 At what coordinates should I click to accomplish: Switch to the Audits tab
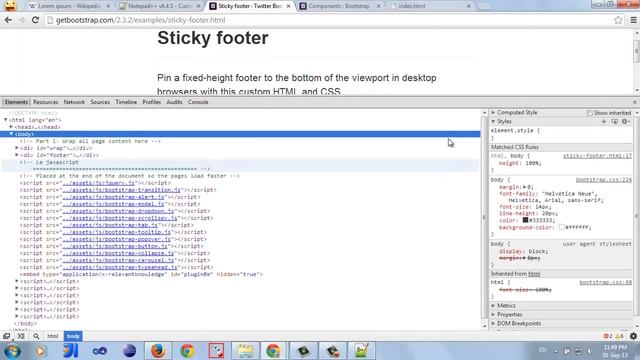[174, 102]
